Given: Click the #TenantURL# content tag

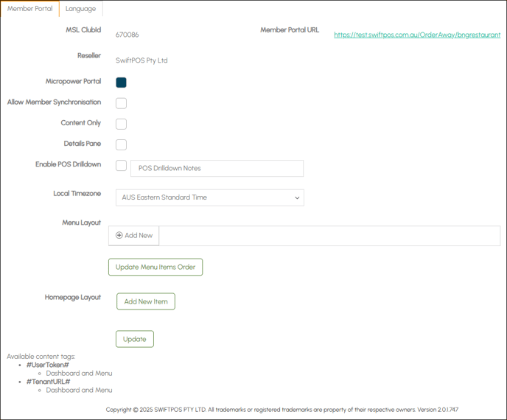Looking at the screenshot, I should [x=49, y=382].
